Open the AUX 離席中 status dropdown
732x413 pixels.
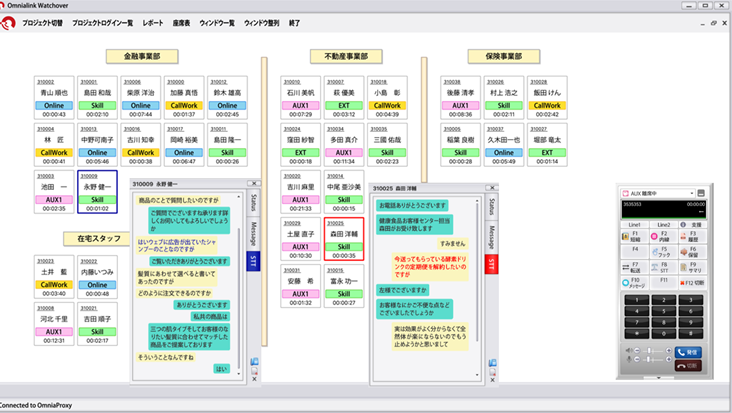click(658, 193)
